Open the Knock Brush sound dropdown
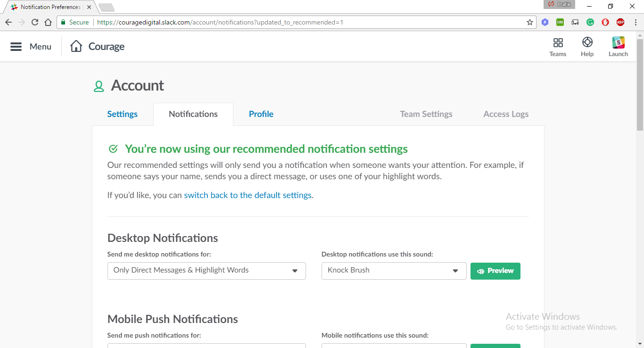Screen dimensions: 644x348 click(x=394, y=271)
